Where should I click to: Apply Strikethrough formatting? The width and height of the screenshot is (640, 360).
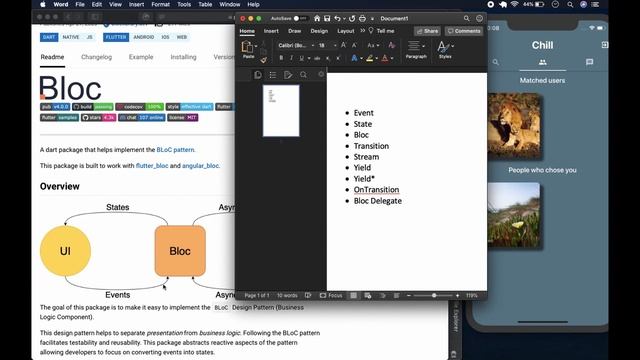[x=317, y=58]
